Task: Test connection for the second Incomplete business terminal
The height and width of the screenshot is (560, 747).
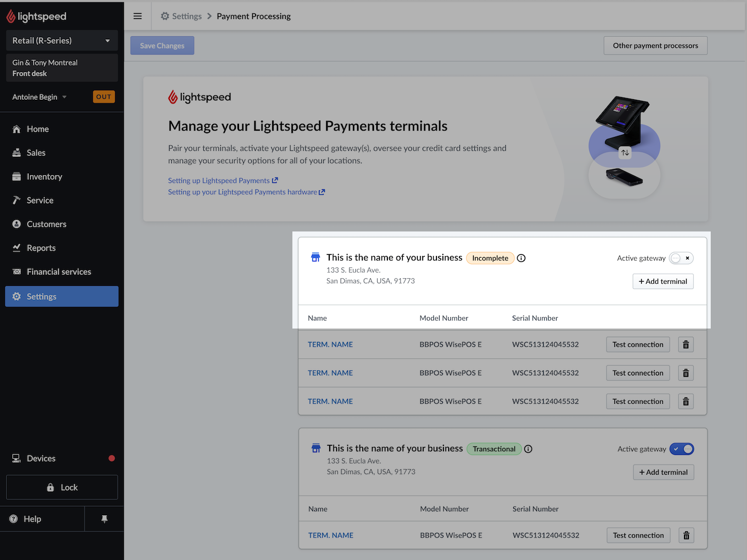Action: coord(638,373)
